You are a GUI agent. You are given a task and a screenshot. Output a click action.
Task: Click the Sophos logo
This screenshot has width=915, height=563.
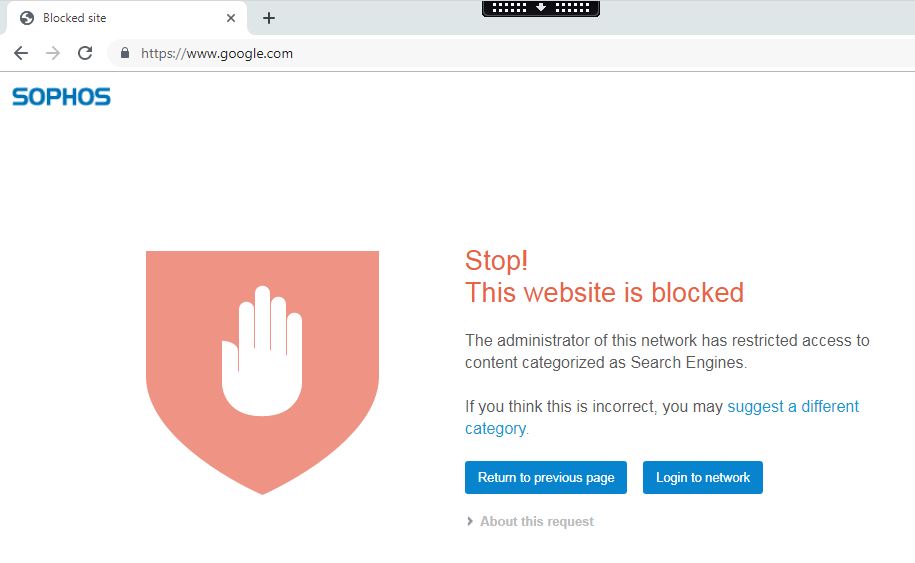[61, 97]
